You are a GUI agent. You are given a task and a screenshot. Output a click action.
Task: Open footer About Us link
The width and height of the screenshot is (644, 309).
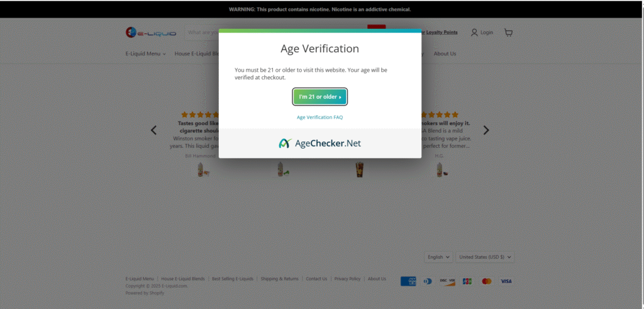377,279
